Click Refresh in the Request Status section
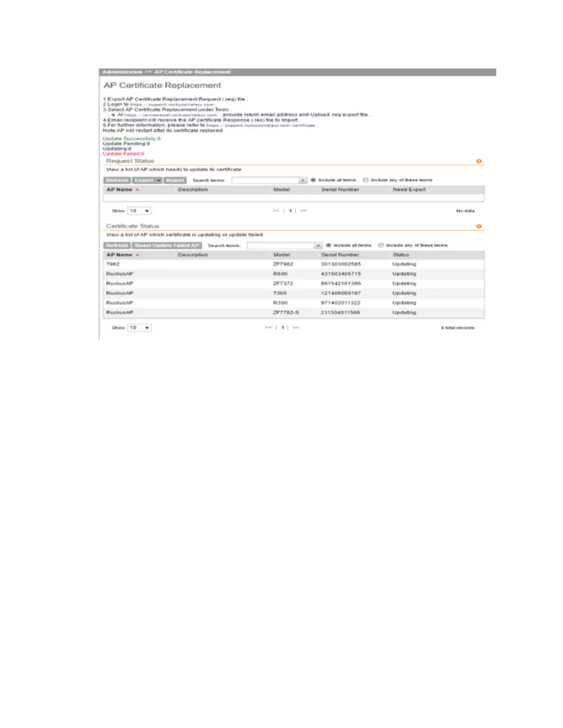Image resolution: width=563 pixels, height=728 pixels. [117, 180]
